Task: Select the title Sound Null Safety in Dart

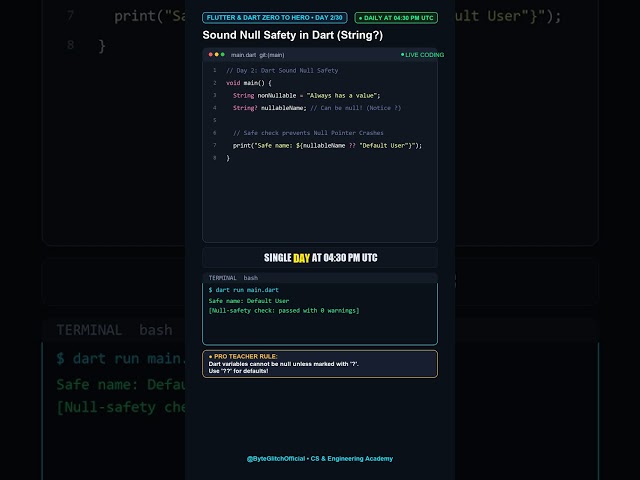Action: click(293, 35)
